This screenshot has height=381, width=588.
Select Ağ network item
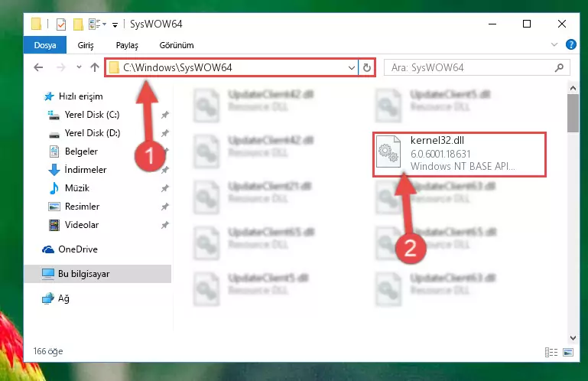[56, 298]
